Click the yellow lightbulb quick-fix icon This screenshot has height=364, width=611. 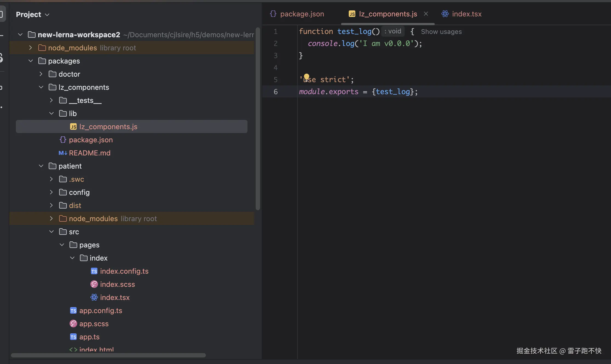pyautogui.click(x=306, y=76)
